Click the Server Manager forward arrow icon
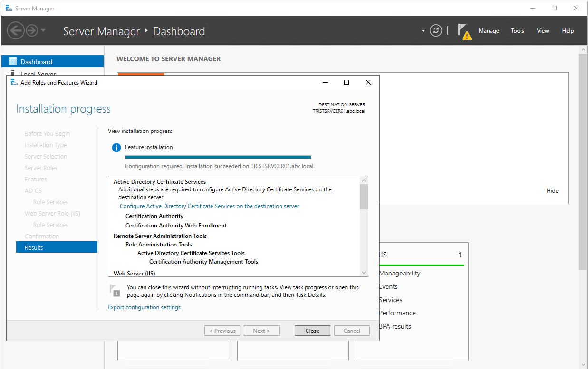The height and width of the screenshot is (369, 588). (32, 31)
